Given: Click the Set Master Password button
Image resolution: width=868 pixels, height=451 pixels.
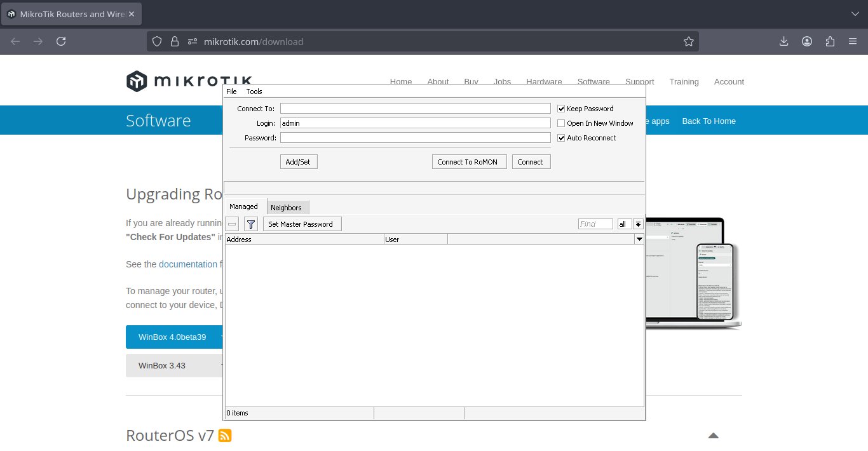Looking at the screenshot, I should tap(302, 224).
